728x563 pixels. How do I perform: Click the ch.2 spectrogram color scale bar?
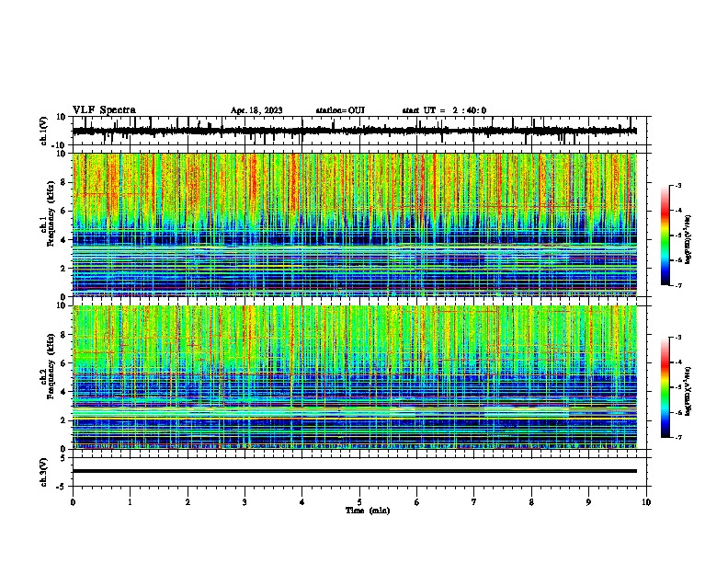point(665,387)
